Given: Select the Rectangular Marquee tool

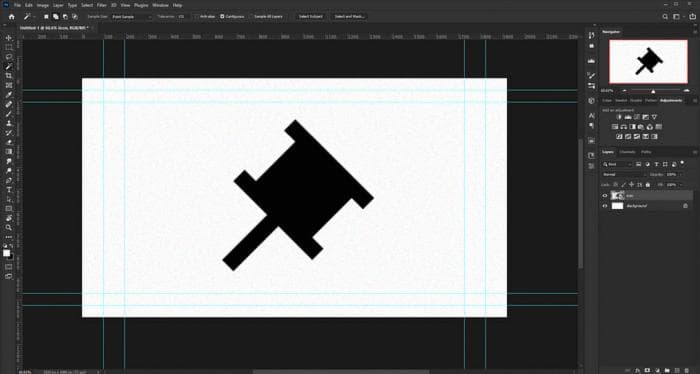Looking at the screenshot, I should tap(8, 47).
